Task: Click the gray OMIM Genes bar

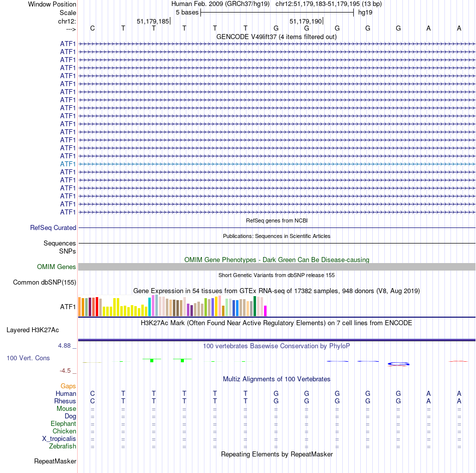Action: click(277, 267)
